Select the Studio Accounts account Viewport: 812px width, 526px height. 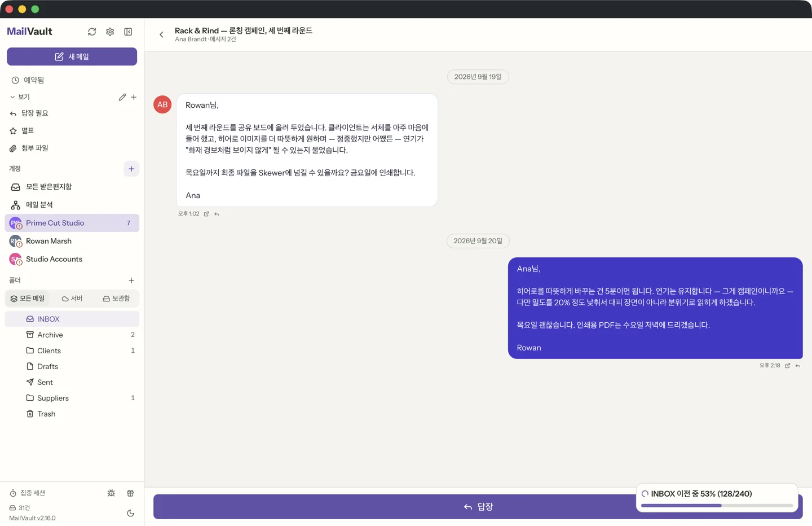point(72,259)
